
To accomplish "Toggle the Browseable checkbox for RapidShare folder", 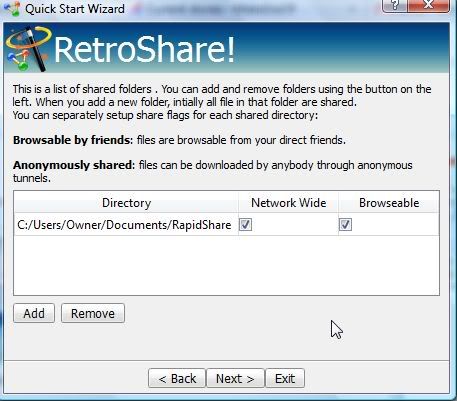I will pyautogui.click(x=345, y=225).
